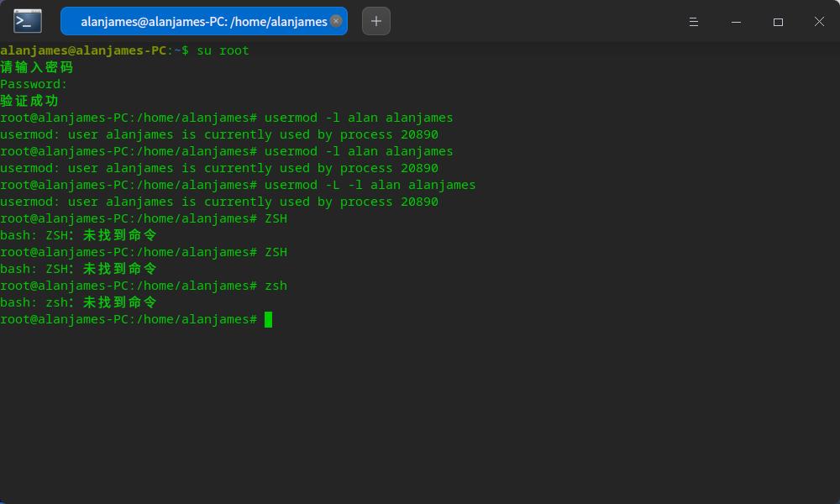This screenshot has height=504, width=840.
Task: Click the terminal app icon in title bar
Action: (28, 21)
